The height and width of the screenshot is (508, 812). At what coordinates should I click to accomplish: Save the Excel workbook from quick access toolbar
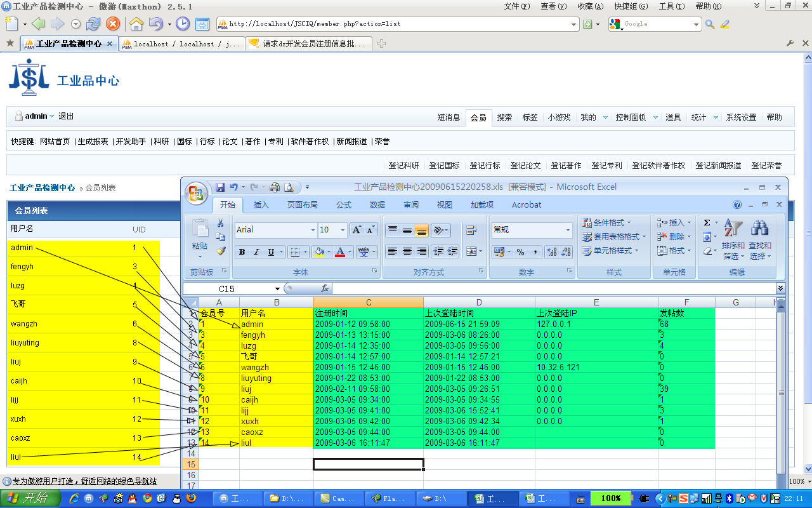click(220, 187)
